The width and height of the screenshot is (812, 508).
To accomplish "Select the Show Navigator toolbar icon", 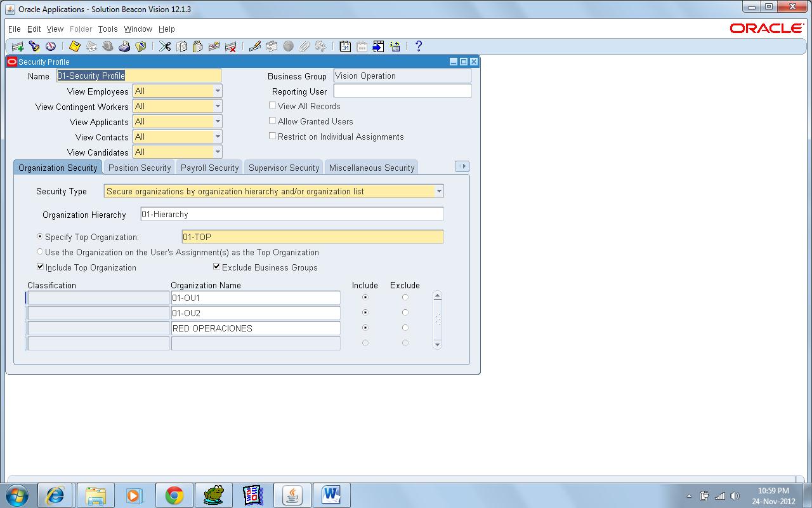I will [52, 46].
